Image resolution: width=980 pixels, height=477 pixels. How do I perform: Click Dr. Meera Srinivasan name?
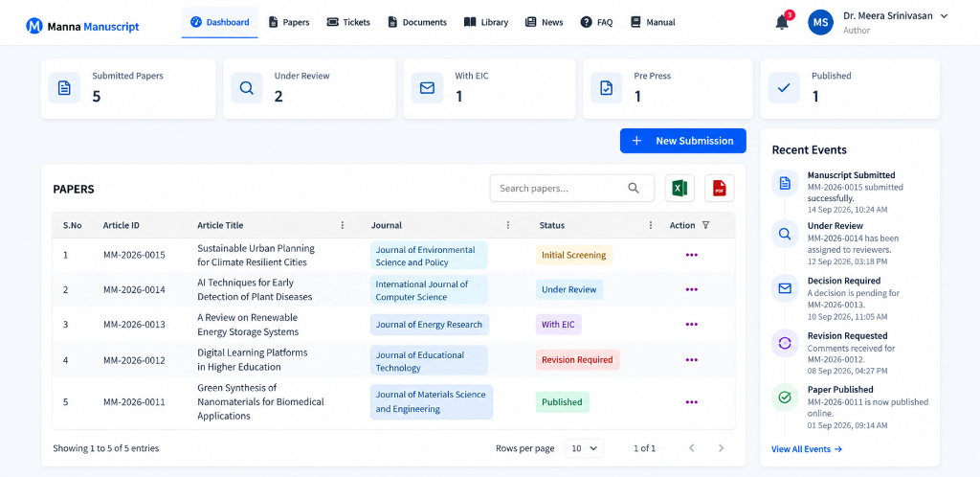pyautogui.click(x=888, y=16)
